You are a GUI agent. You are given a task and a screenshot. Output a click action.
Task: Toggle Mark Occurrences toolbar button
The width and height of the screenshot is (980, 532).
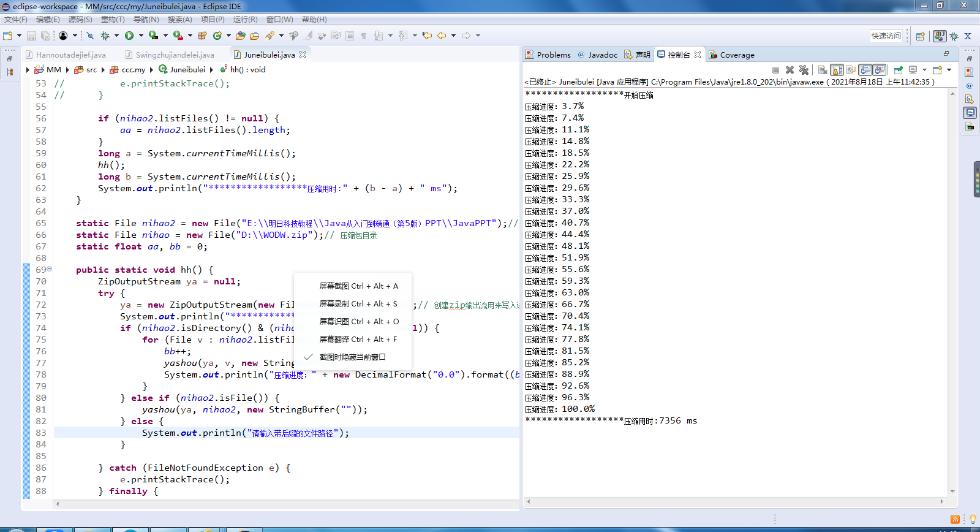309,36
